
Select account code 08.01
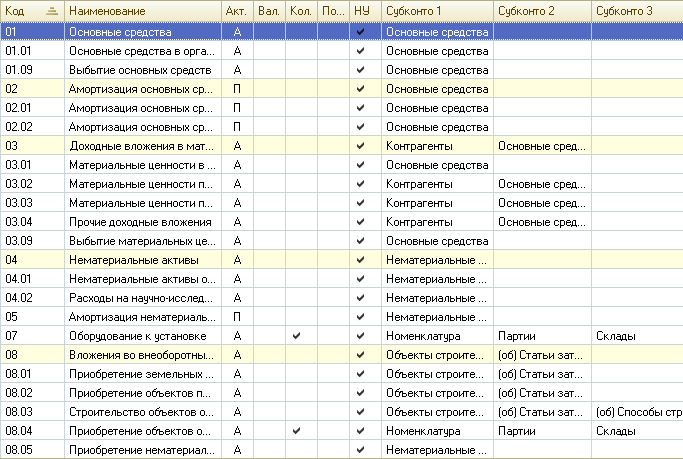click(19, 374)
